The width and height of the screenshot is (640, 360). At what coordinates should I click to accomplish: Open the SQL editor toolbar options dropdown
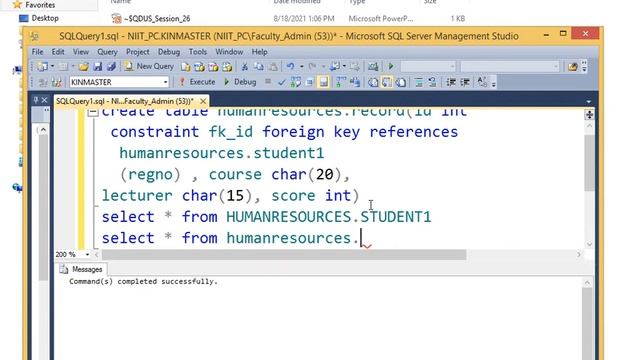493,83
